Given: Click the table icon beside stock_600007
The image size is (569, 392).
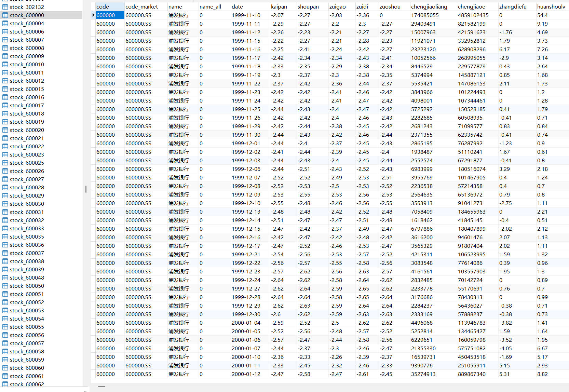Looking at the screenshot, I should 5,40.
